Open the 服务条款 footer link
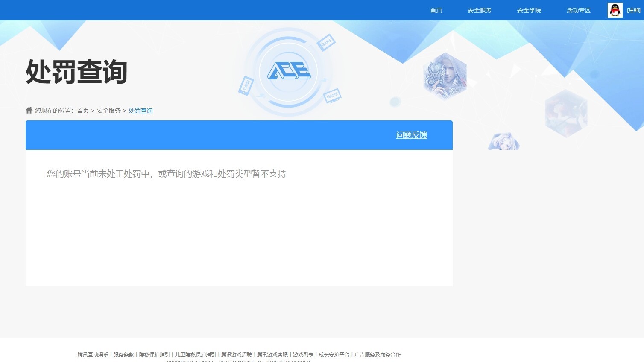 pos(123,355)
